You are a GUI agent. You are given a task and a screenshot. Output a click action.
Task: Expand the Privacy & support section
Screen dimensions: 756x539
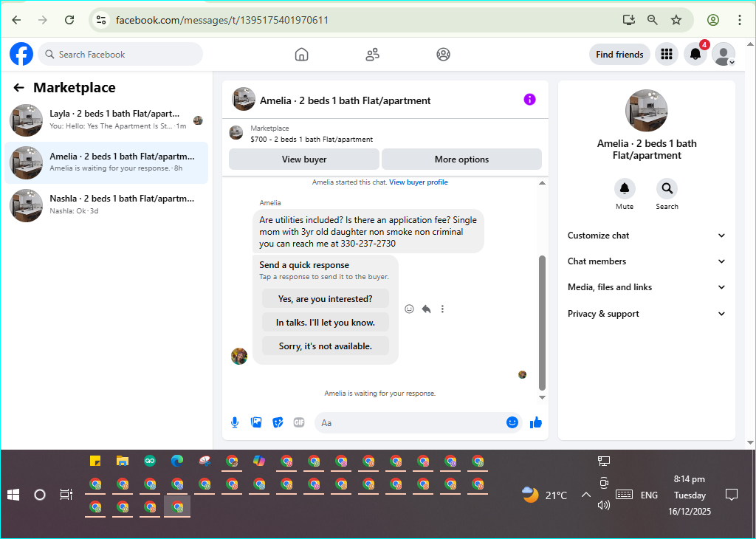pos(646,314)
